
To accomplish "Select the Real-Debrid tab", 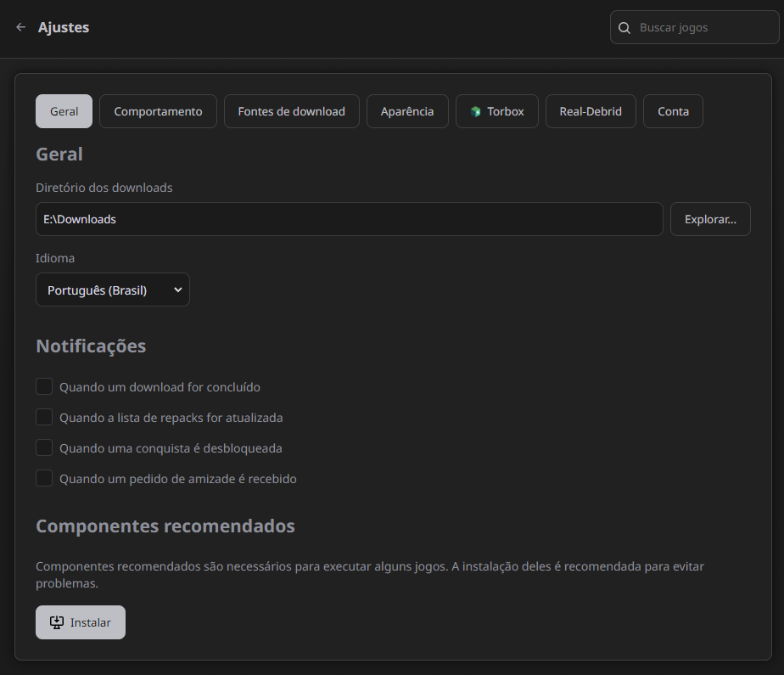I will (591, 111).
